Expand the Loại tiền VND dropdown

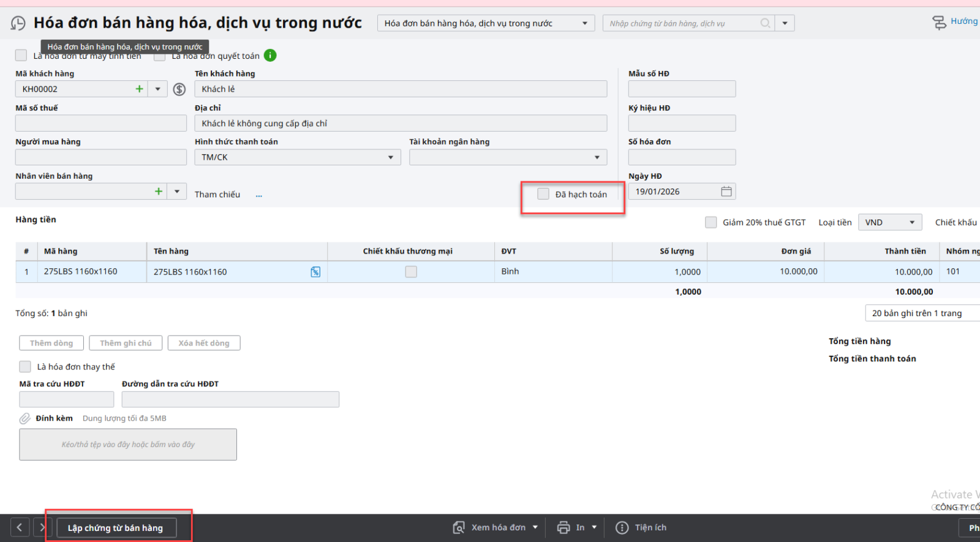coord(889,222)
